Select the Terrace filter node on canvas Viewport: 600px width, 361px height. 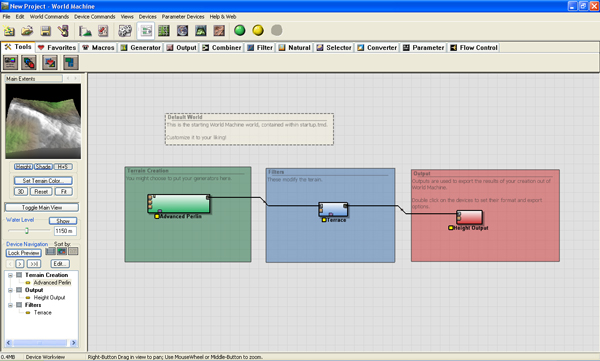tap(333, 209)
